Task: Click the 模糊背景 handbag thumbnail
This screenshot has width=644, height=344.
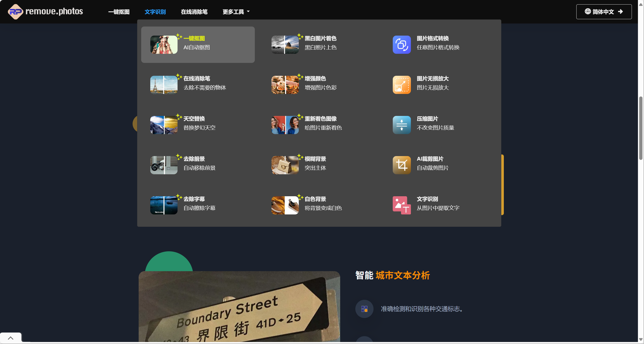Action: [285, 165]
